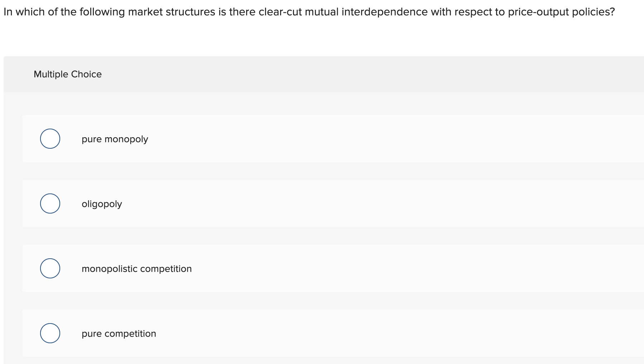Click the oligopoly answer row
The width and height of the screenshot is (644, 364).
pyautogui.click(x=251, y=203)
